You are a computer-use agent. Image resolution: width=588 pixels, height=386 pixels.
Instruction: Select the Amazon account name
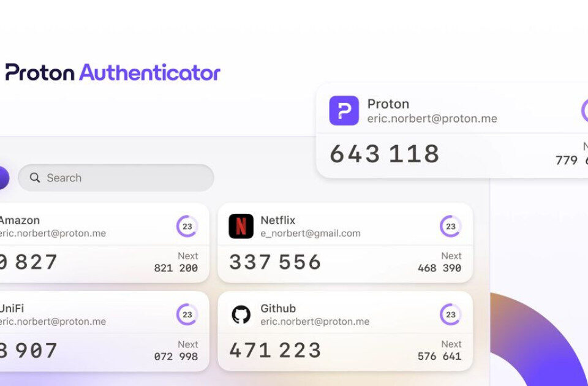coord(20,220)
